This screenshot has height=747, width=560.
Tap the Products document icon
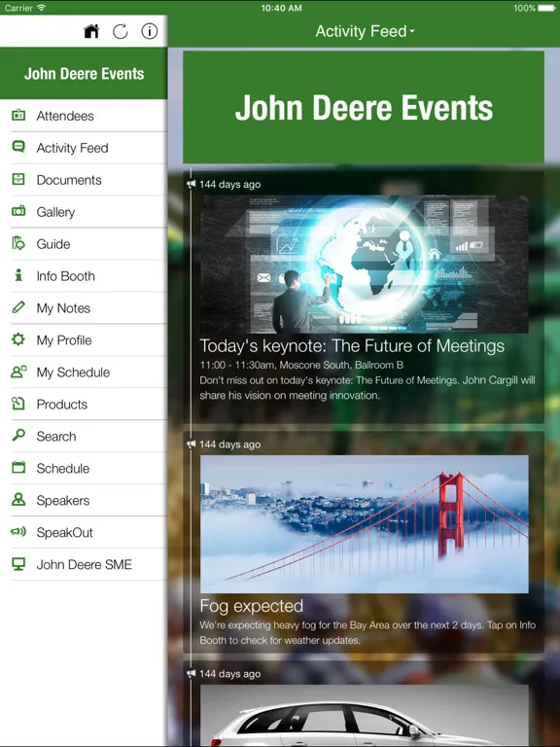pyautogui.click(x=18, y=404)
